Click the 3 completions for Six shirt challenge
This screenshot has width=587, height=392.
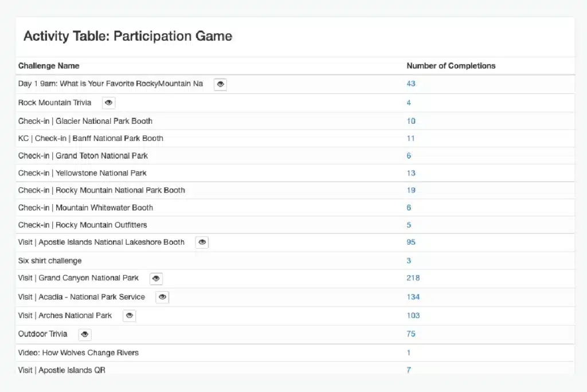coord(409,260)
